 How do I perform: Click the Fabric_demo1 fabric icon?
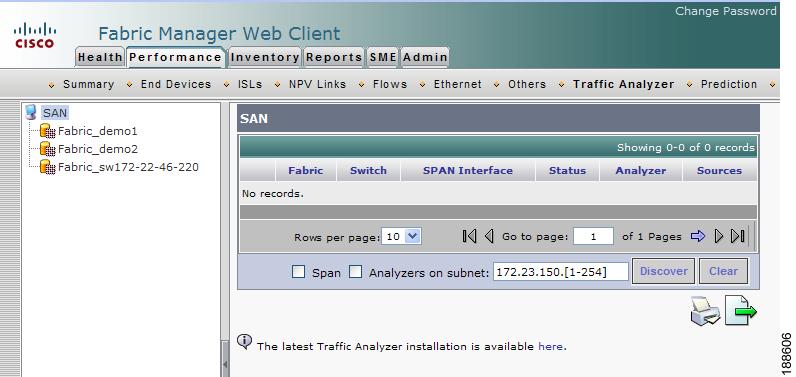(x=48, y=131)
